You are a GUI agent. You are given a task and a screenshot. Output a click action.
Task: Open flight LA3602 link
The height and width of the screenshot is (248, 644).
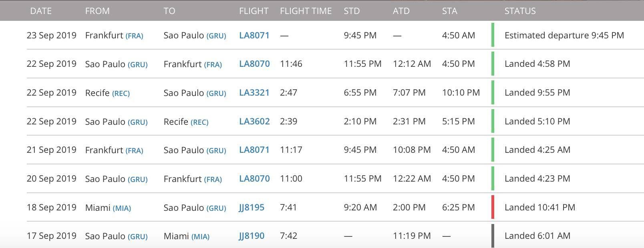click(x=254, y=121)
